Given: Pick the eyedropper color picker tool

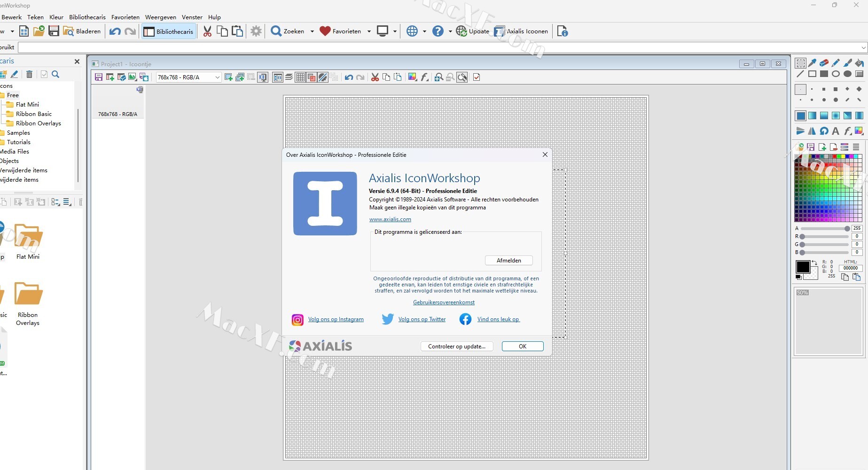Looking at the screenshot, I should point(813,62).
